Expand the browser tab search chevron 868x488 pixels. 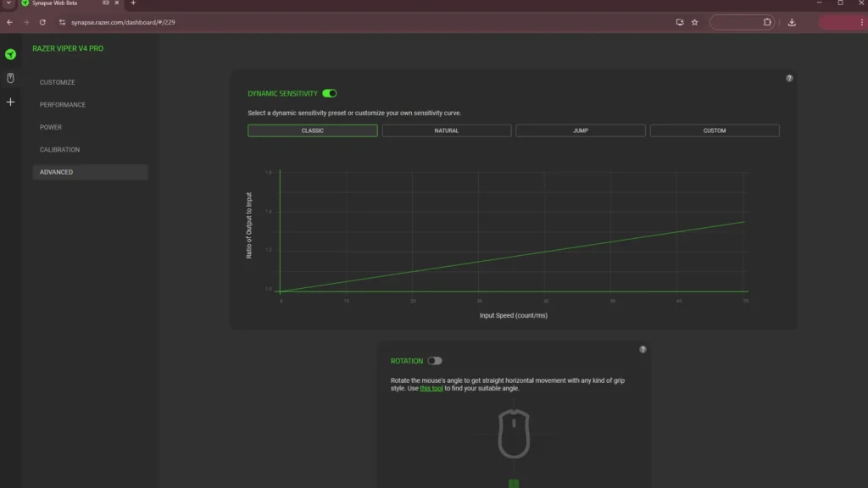click(8, 3)
